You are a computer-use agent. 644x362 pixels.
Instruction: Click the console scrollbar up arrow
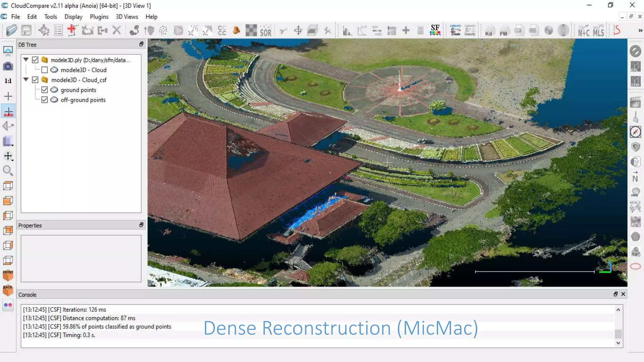[618, 310]
